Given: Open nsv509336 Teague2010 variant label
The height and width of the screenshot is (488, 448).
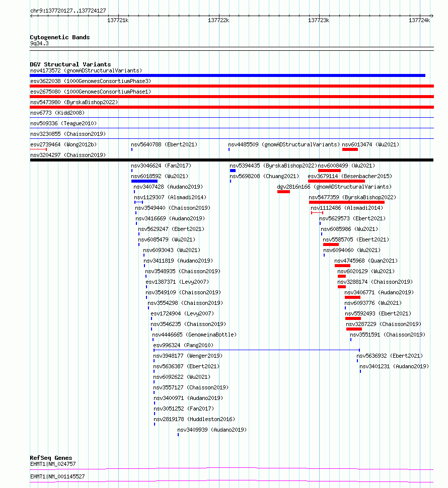Looking at the screenshot, I should point(63,124).
